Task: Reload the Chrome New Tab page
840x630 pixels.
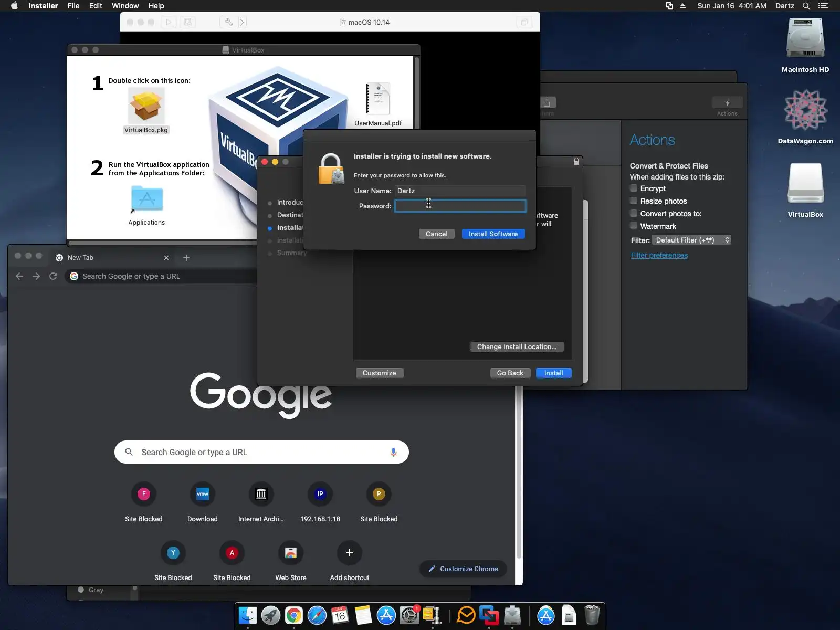Action: (53, 276)
